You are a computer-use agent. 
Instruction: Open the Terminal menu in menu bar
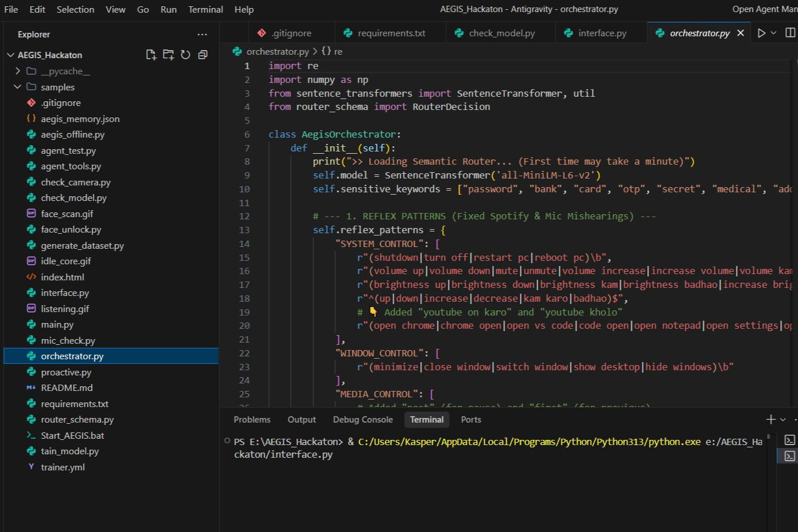tap(205, 9)
